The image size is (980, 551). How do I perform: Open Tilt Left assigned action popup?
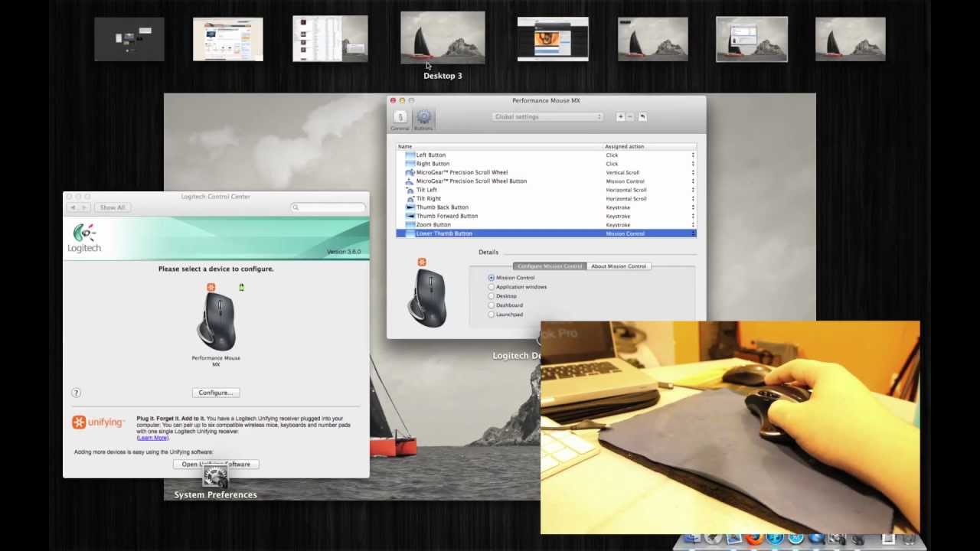693,190
